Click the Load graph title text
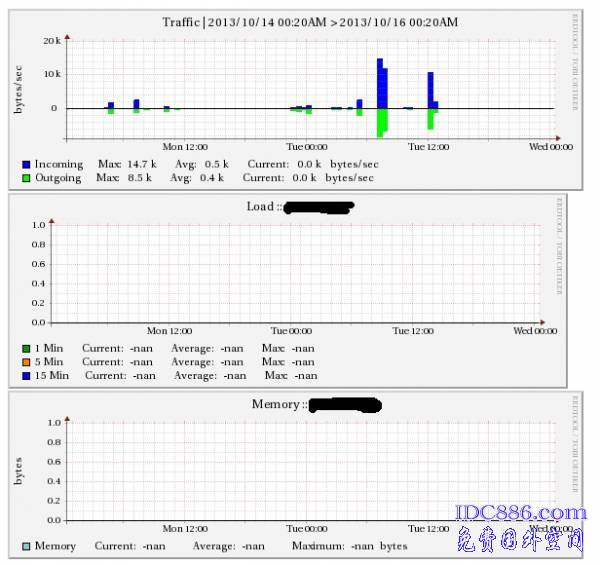The image size is (600, 565). (262, 207)
